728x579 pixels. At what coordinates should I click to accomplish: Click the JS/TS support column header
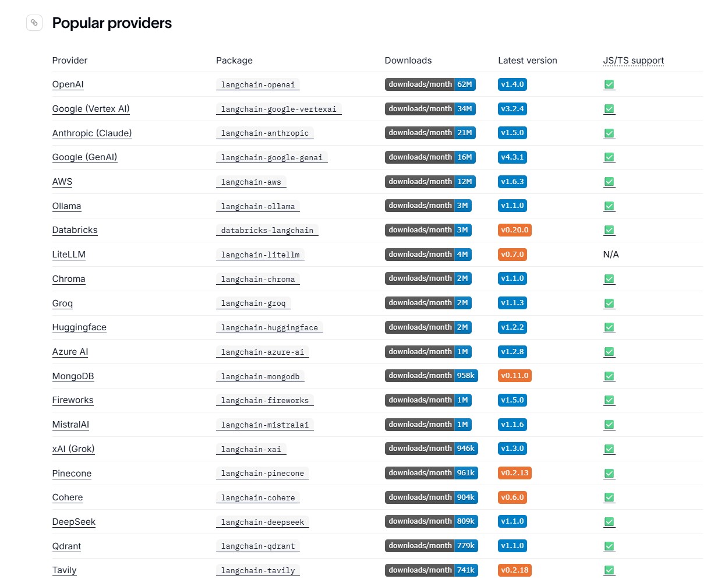tap(634, 61)
